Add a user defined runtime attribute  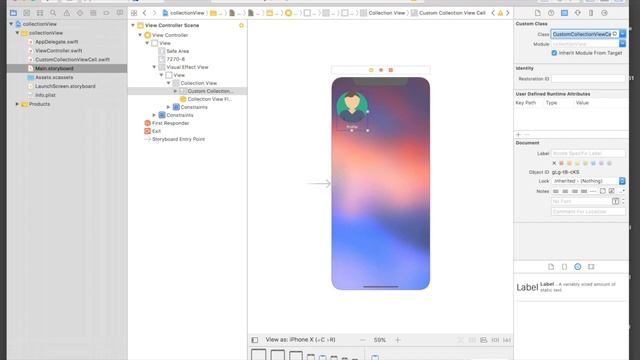point(518,135)
